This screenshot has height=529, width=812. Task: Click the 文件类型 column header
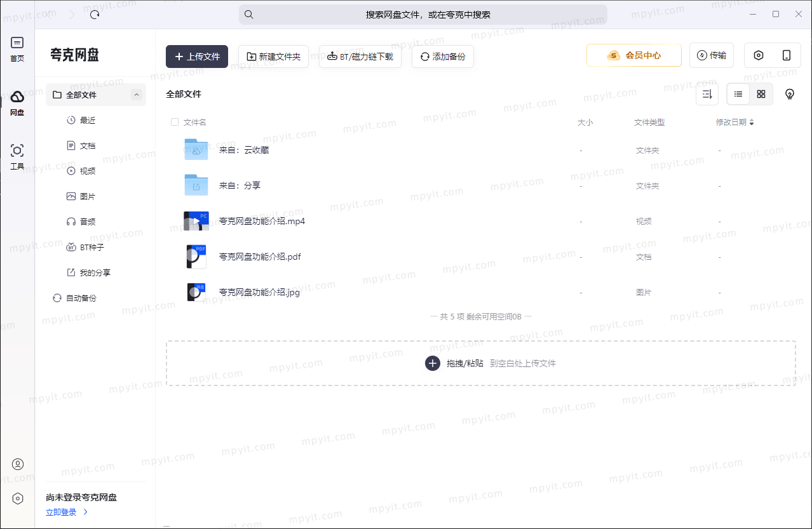point(649,123)
